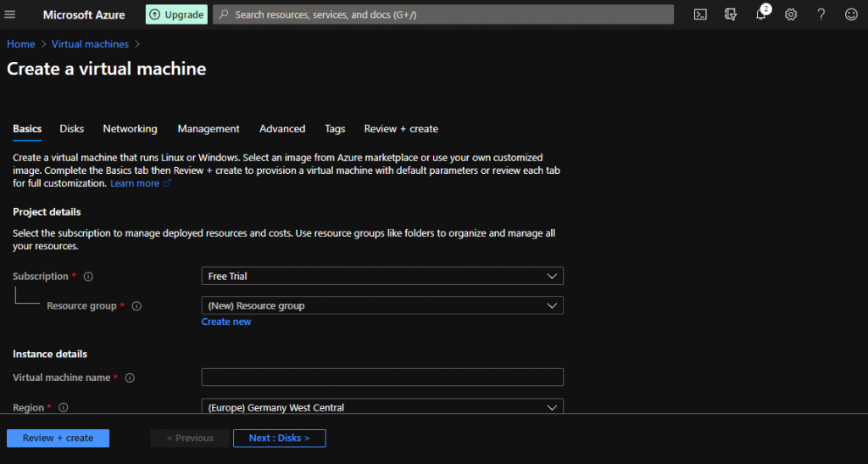
Task: Click info icon next to Subscription
Action: pos(89,277)
